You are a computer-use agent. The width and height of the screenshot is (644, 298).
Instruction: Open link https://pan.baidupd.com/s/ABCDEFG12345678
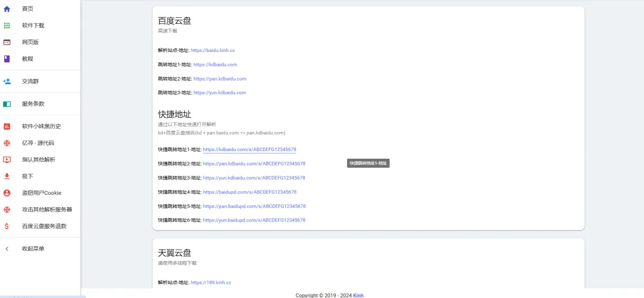coord(254,206)
